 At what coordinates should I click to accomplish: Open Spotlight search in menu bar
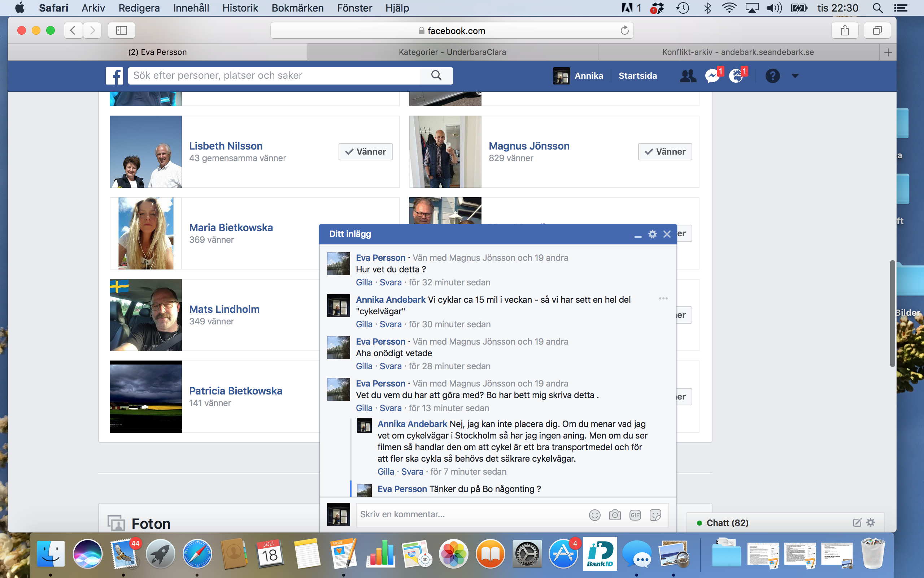(x=877, y=8)
